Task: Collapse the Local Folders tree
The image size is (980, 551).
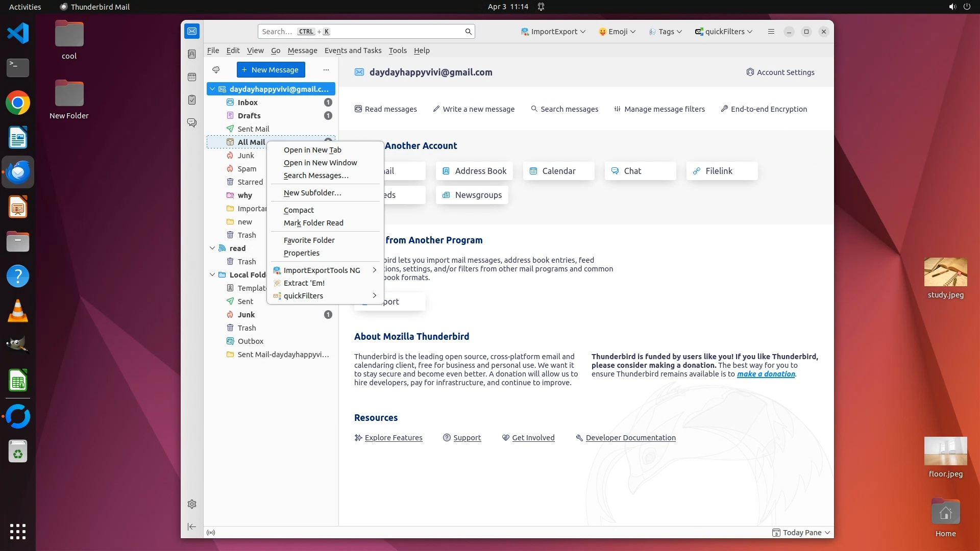Action: pos(212,274)
